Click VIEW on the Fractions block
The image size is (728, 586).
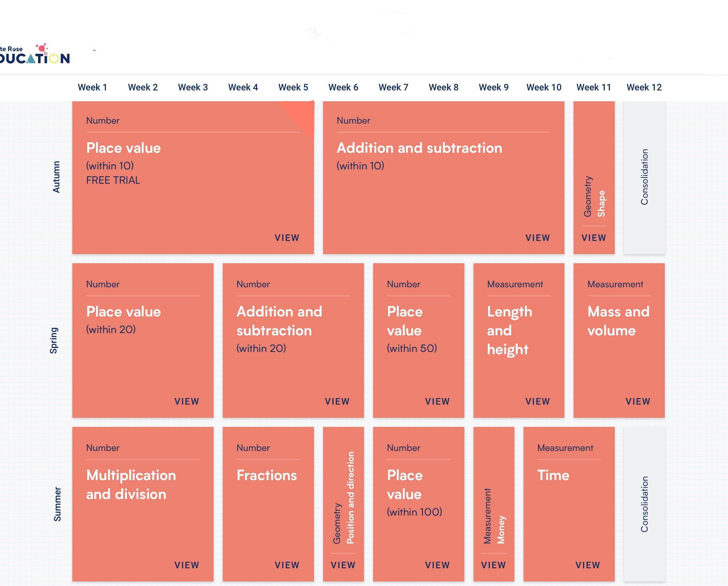coord(287,565)
